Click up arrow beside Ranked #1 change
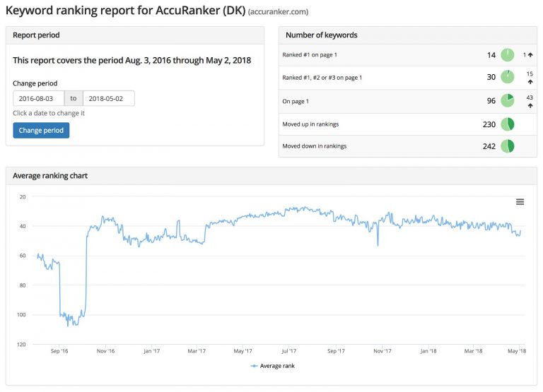This screenshot has width=543, height=392. tap(530, 54)
